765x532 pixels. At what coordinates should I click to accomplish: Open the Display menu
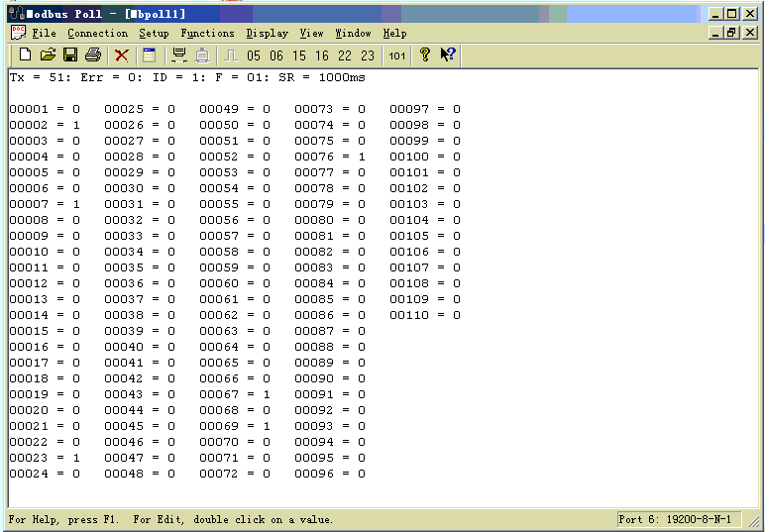(268, 34)
